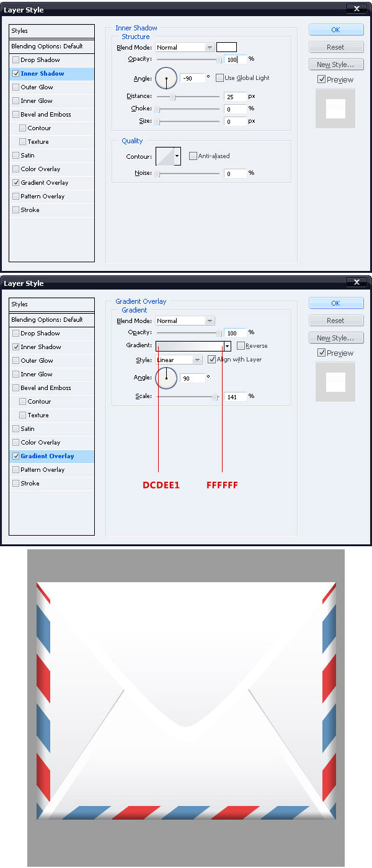The width and height of the screenshot is (372, 868).
Task: Enable Use Global Light checkbox
Action: 219,78
